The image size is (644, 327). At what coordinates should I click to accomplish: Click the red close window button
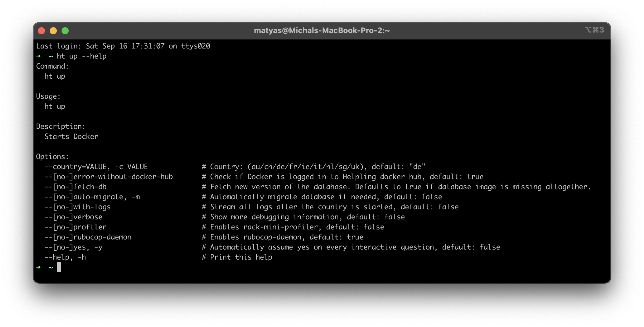tap(41, 31)
